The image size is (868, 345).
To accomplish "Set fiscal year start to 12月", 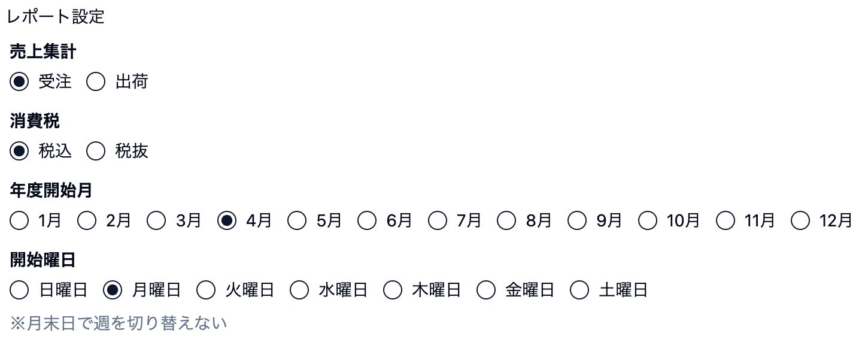I will pyautogui.click(x=800, y=221).
